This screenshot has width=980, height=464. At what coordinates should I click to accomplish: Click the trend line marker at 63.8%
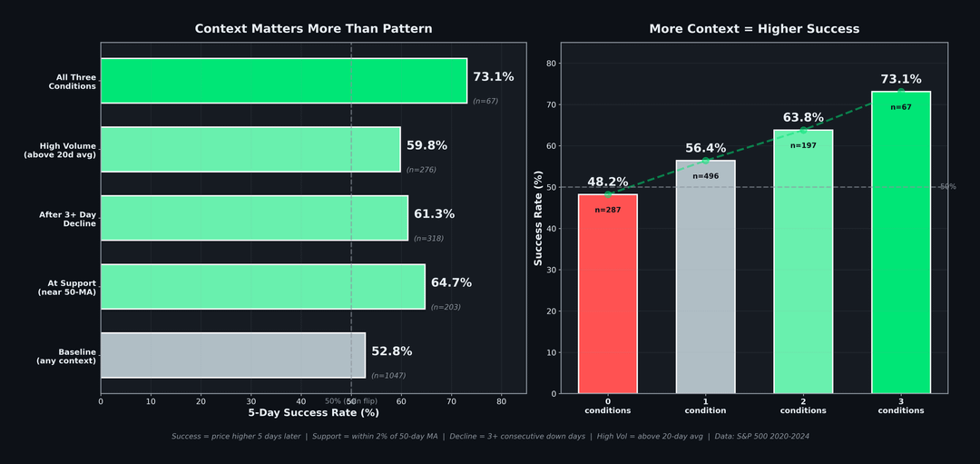[x=803, y=130]
